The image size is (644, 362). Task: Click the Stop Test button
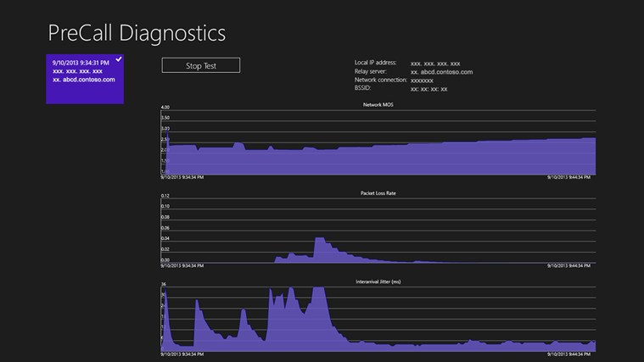tap(201, 65)
